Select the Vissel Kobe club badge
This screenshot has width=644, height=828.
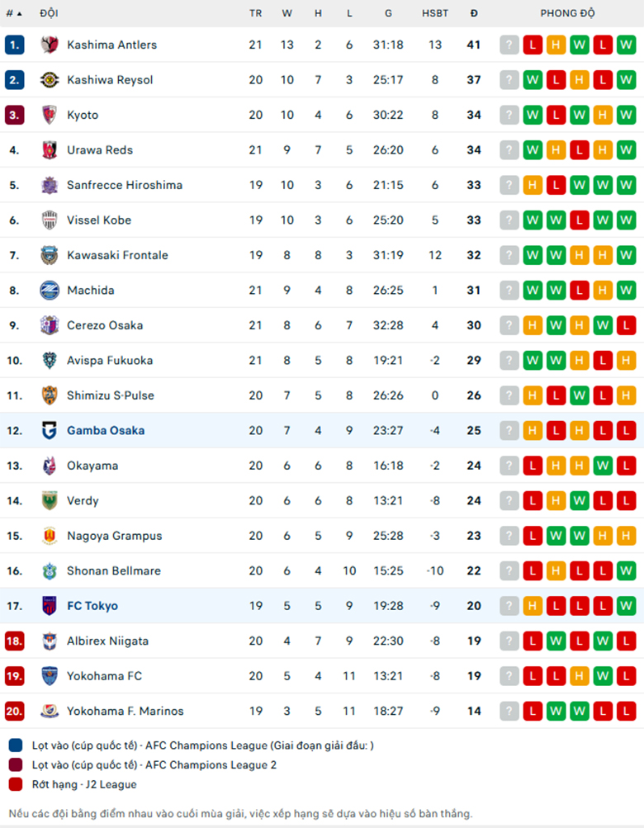tap(50, 220)
